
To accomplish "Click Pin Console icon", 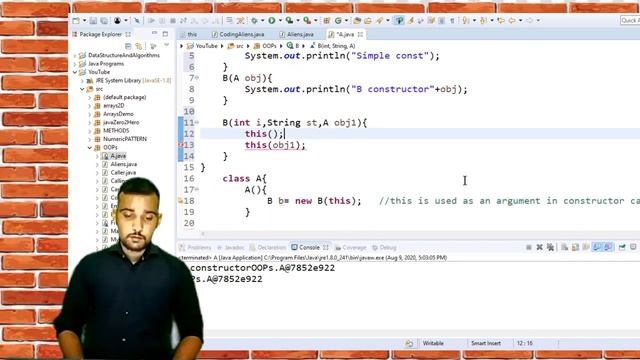I will coord(622,247).
